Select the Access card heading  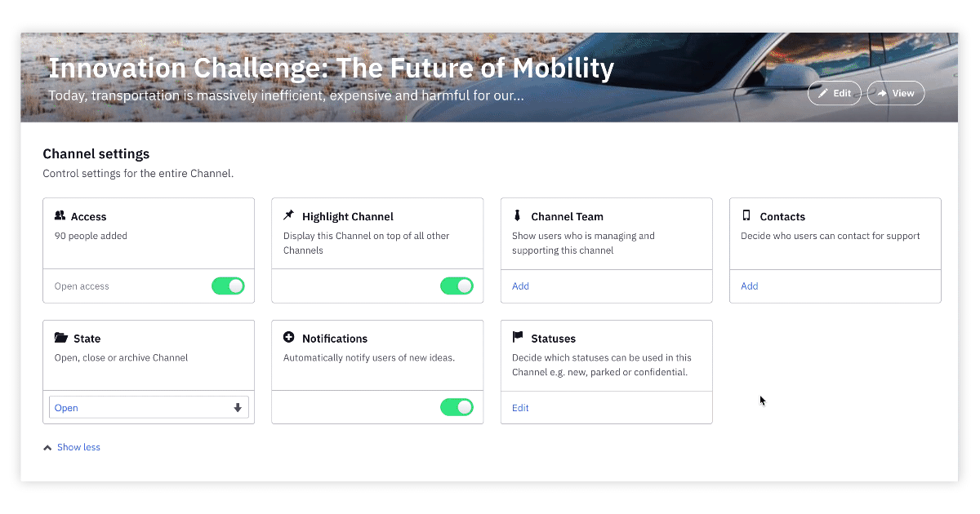(88, 216)
